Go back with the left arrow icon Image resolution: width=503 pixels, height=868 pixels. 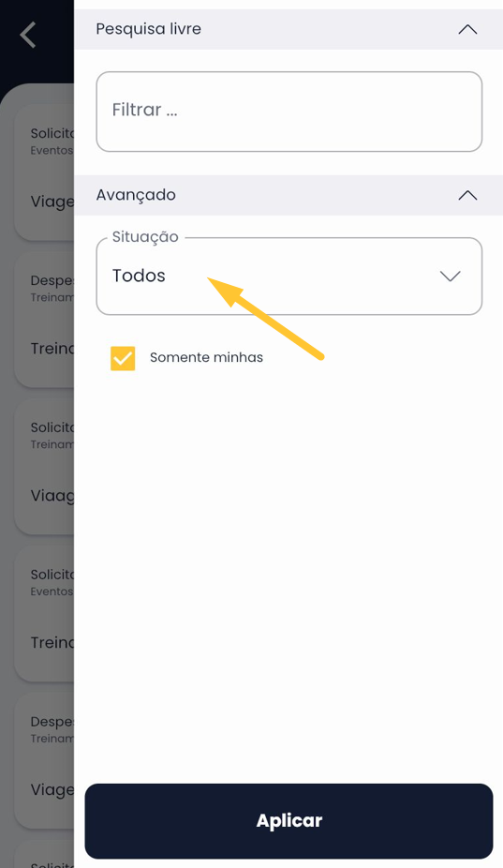(x=28, y=35)
